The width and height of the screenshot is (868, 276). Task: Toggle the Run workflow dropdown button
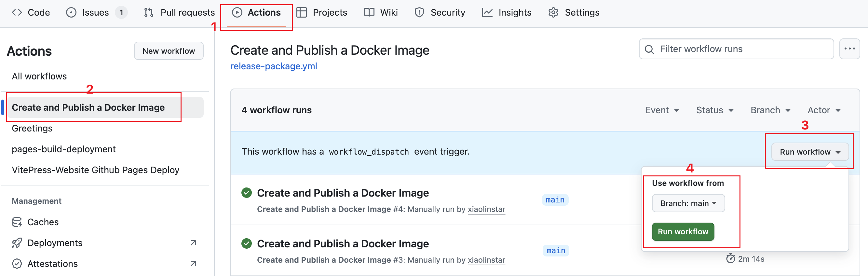pyautogui.click(x=810, y=152)
